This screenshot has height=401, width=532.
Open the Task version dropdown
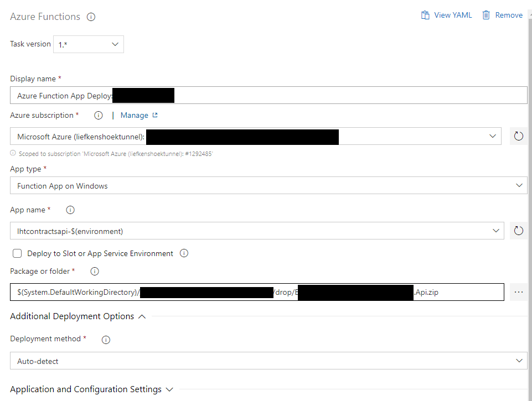click(x=89, y=44)
